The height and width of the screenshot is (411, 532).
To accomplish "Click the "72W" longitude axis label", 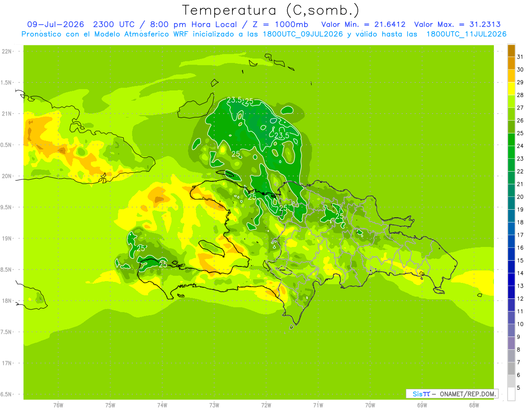I will [266, 405].
